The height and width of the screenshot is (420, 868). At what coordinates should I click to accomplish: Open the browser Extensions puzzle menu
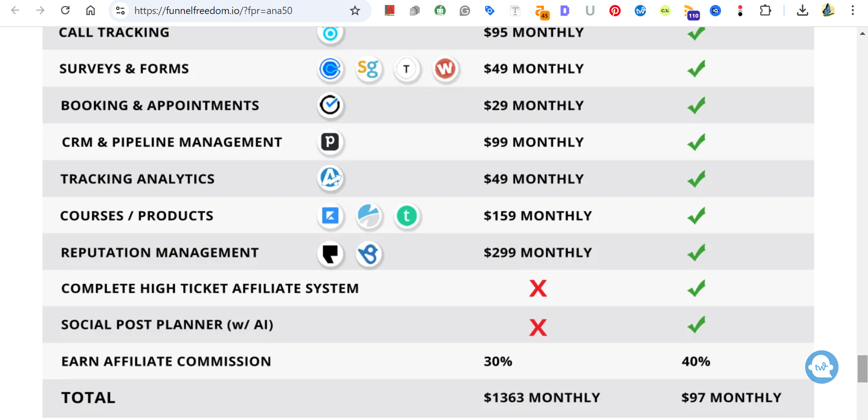point(765,10)
